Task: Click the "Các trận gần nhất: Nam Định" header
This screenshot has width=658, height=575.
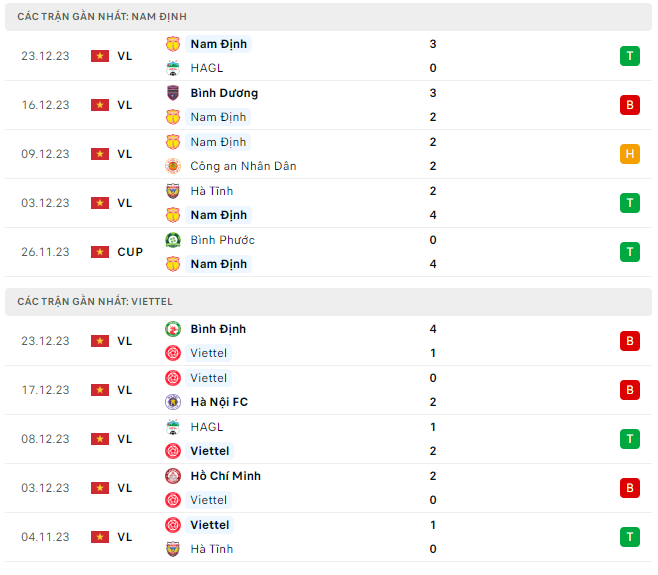Action: pyautogui.click(x=101, y=17)
